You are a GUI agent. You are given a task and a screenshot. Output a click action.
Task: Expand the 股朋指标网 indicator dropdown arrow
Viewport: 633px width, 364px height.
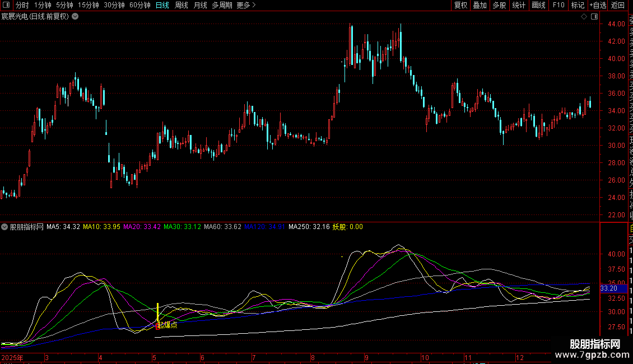pyautogui.click(x=5, y=227)
